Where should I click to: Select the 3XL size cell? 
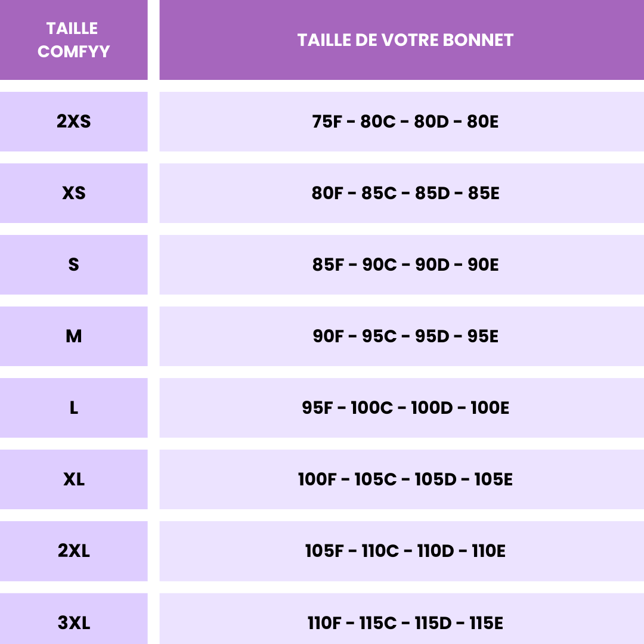tap(73, 623)
